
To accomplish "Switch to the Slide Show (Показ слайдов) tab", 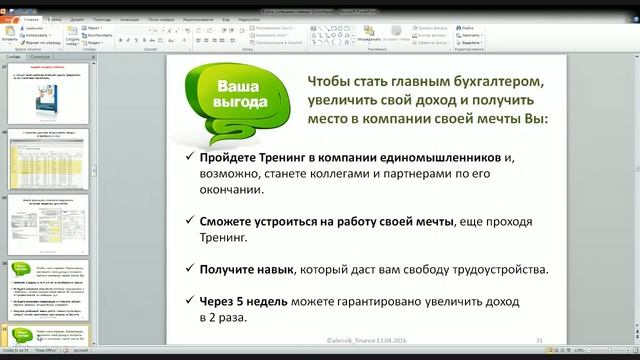I will (x=161, y=19).
